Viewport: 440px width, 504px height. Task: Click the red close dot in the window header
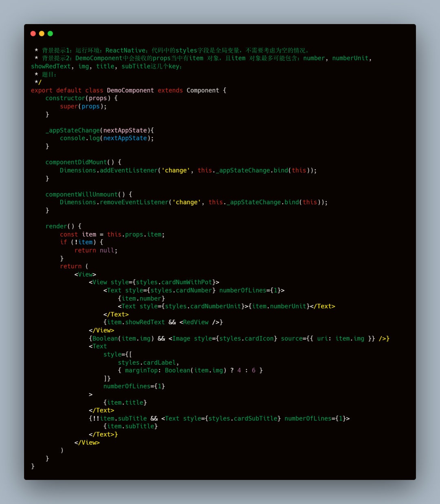point(33,33)
